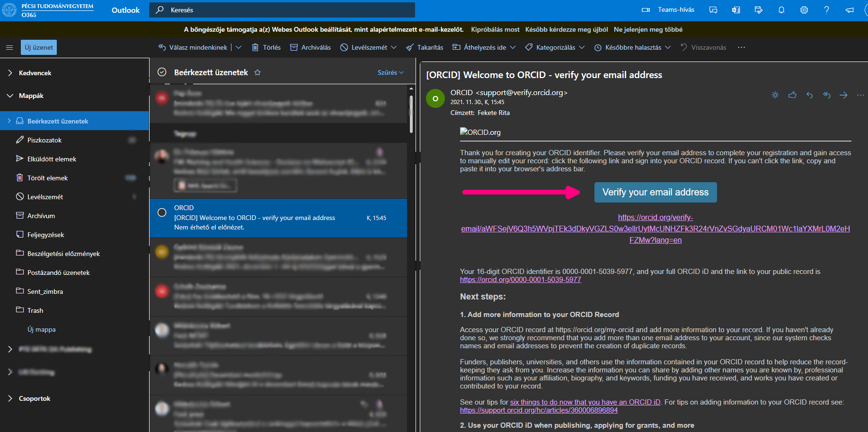
Task: Open reply options dropdown arrow
Action: 239,47
